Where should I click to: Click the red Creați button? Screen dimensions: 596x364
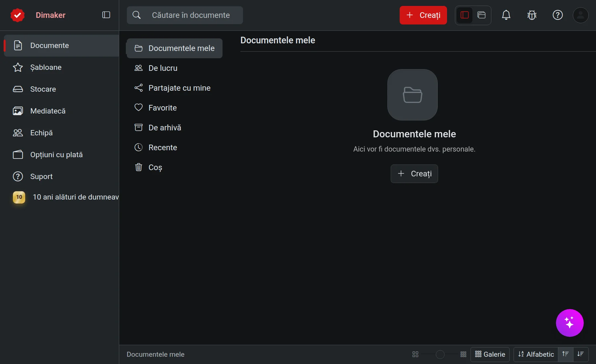(x=423, y=15)
